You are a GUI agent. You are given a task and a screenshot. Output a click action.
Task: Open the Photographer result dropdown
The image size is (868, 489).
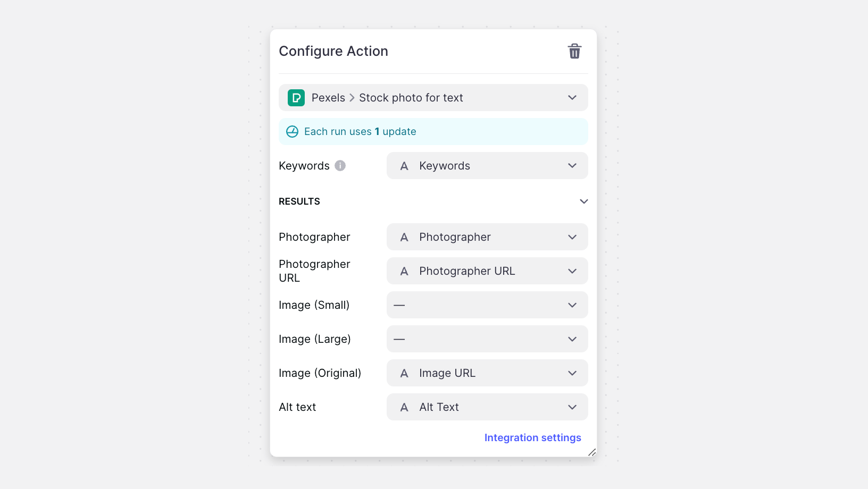(x=572, y=237)
